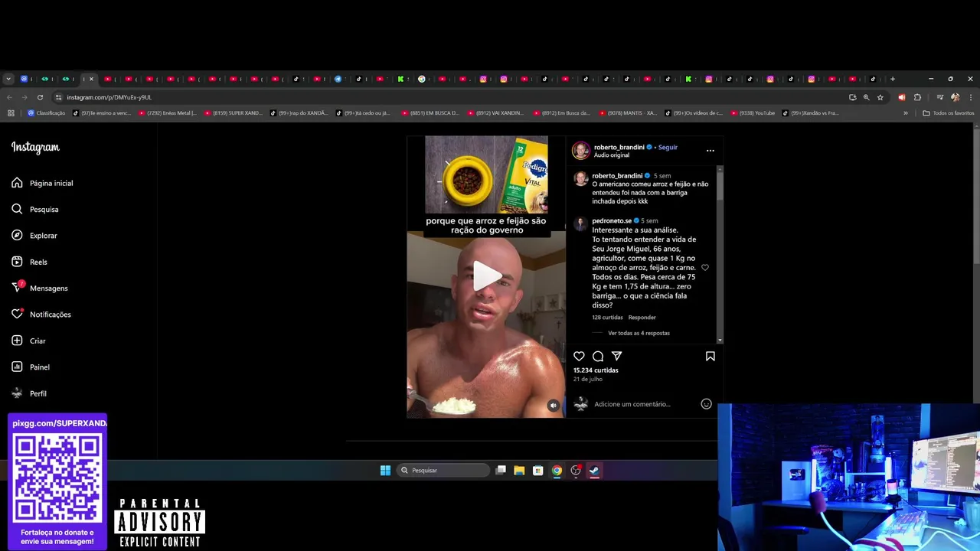Click roberto_brandini avatar in header
Image resolution: width=980 pixels, height=551 pixels.
coord(581,151)
